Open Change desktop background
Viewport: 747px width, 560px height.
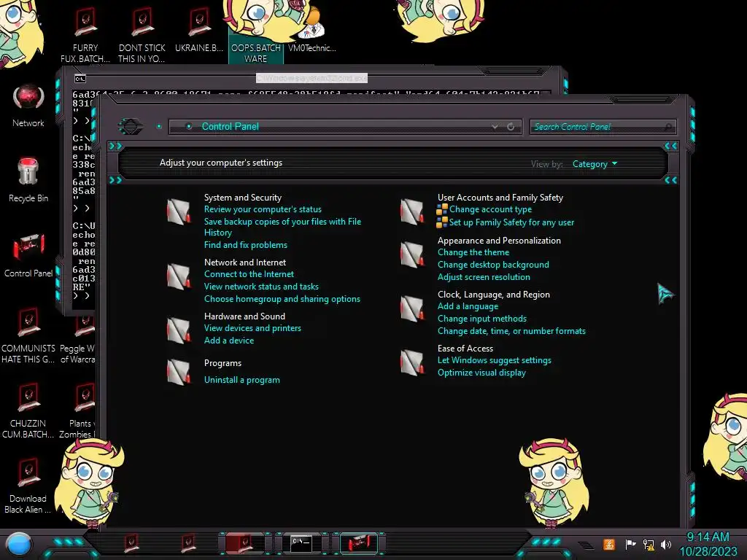click(493, 265)
